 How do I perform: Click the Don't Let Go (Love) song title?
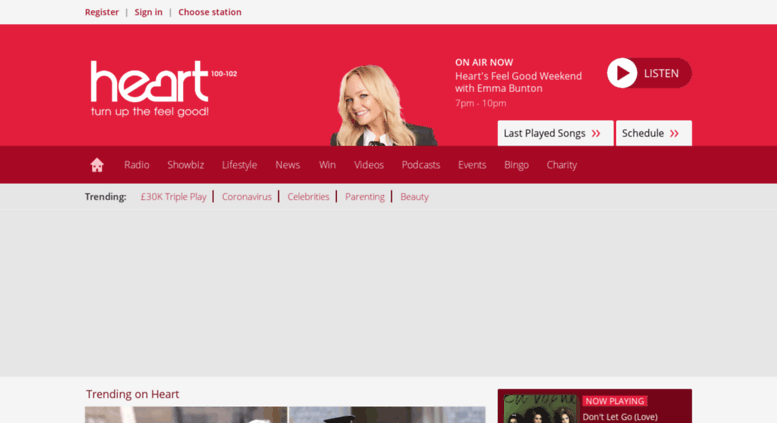(620, 417)
